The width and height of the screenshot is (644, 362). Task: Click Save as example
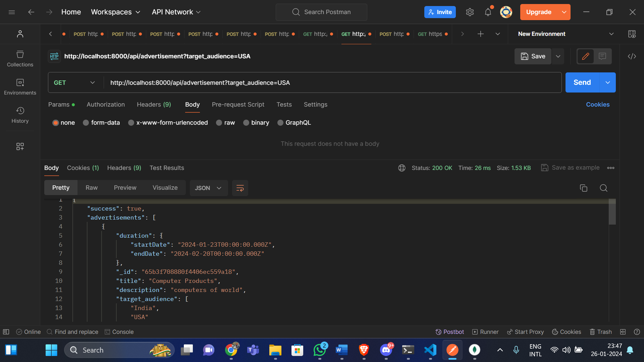click(570, 168)
